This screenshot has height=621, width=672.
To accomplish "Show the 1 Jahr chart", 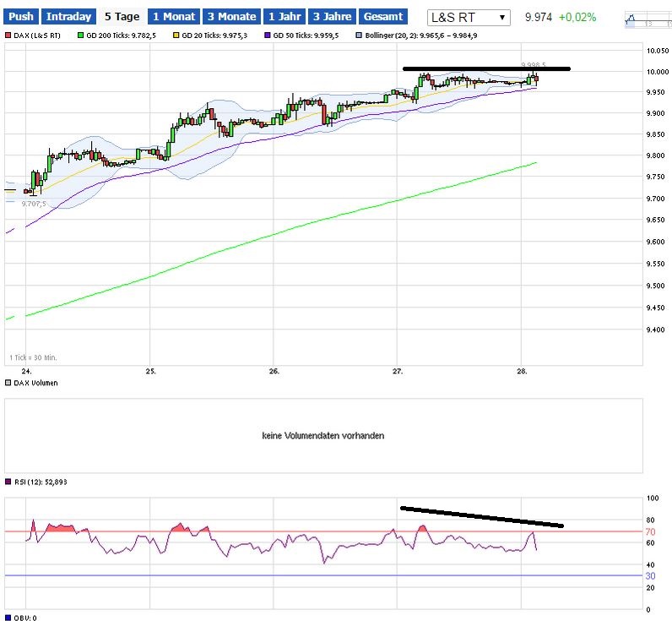I will (x=285, y=17).
